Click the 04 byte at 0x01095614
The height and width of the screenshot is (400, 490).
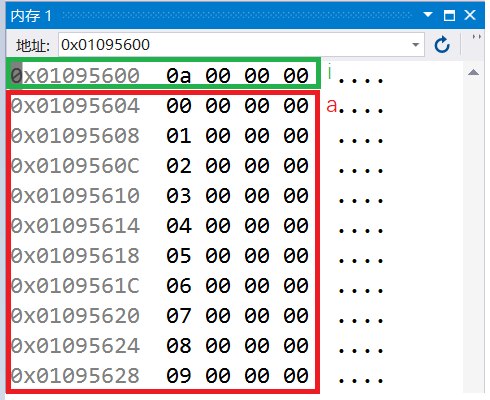(179, 226)
